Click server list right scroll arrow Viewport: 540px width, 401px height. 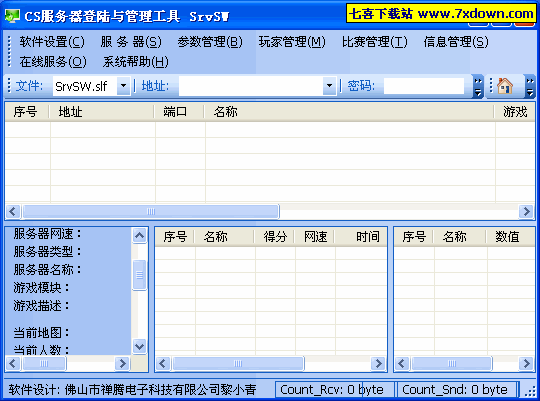click(x=526, y=211)
